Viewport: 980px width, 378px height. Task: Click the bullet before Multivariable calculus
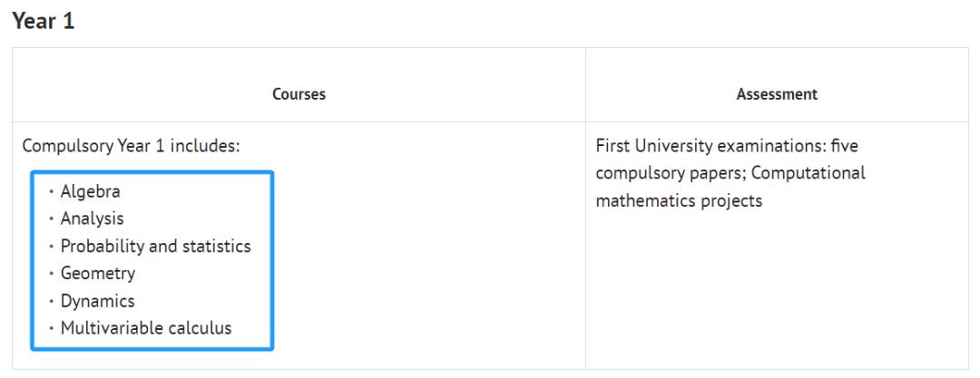[51, 329]
